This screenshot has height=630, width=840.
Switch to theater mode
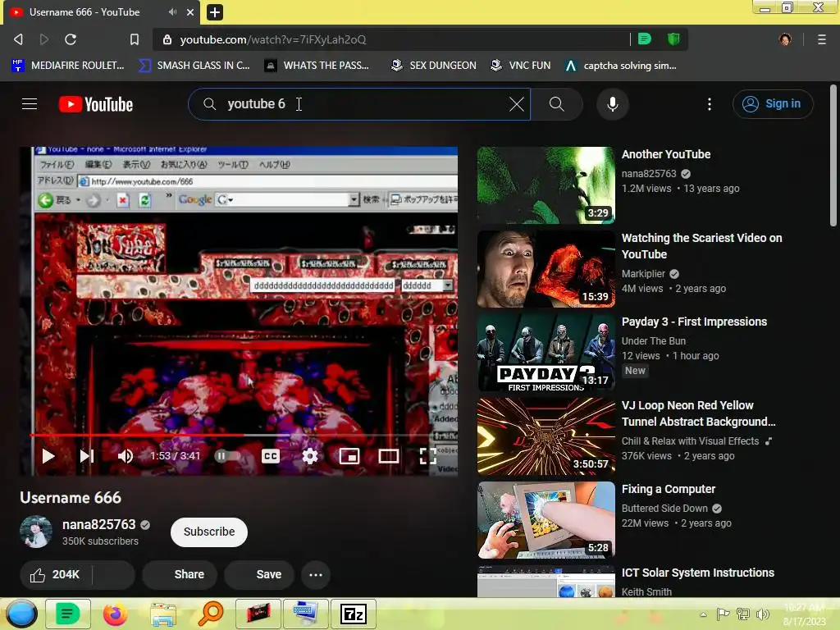[388, 456]
